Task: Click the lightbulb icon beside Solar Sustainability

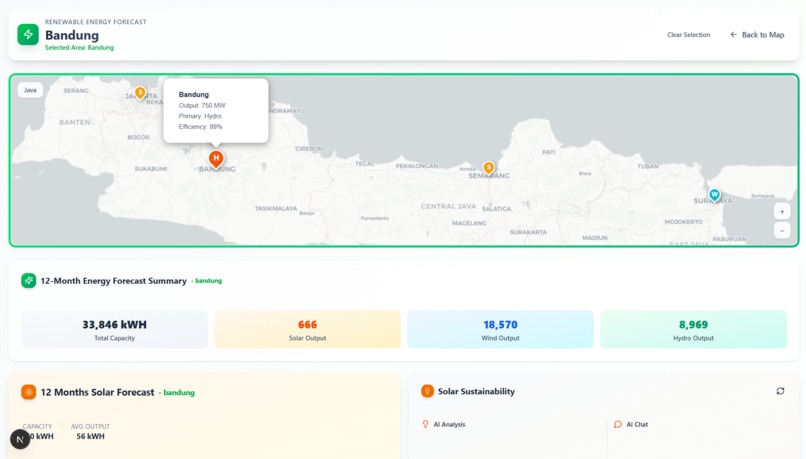Action: 427,391
